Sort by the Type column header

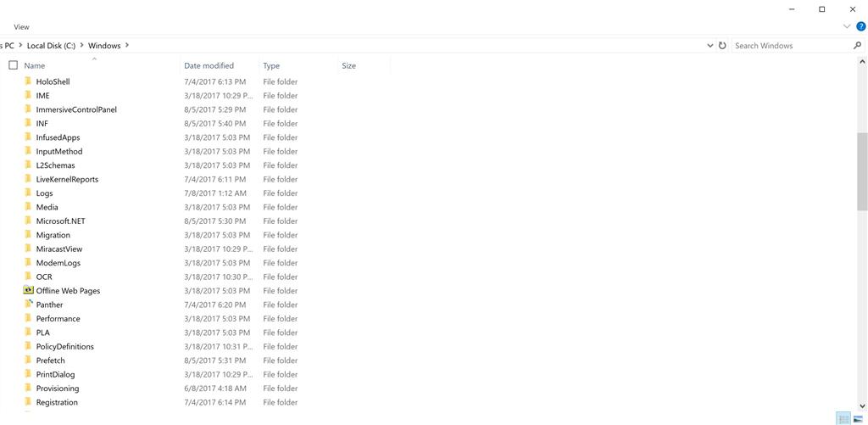click(271, 65)
